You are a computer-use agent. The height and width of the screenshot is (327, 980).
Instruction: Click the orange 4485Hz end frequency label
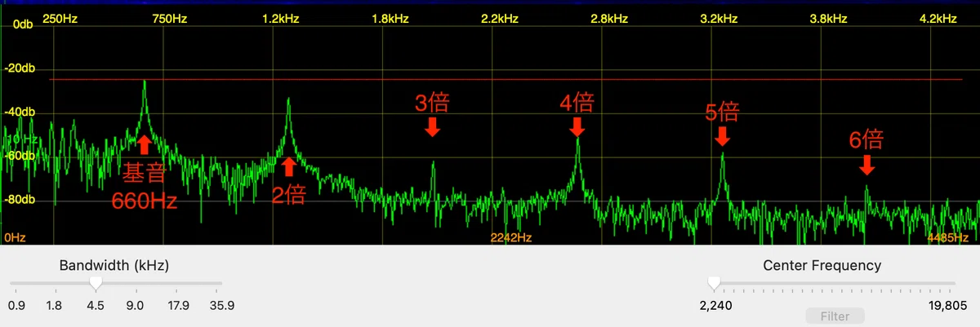coord(947,237)
